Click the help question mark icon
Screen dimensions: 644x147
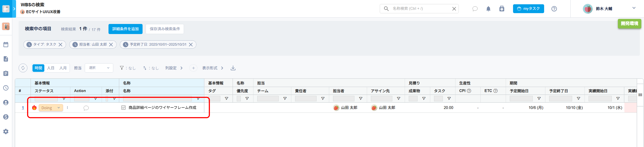[x=554, y=9]
